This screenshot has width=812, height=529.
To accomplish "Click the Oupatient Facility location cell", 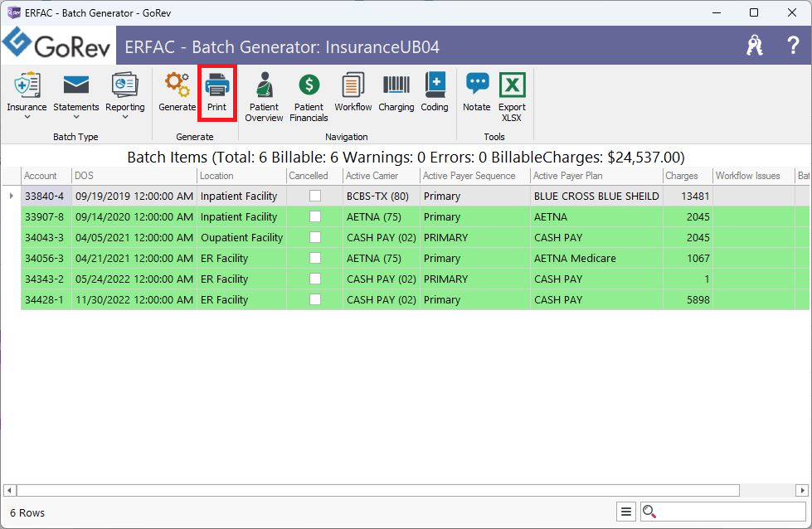I will [241, 237].
